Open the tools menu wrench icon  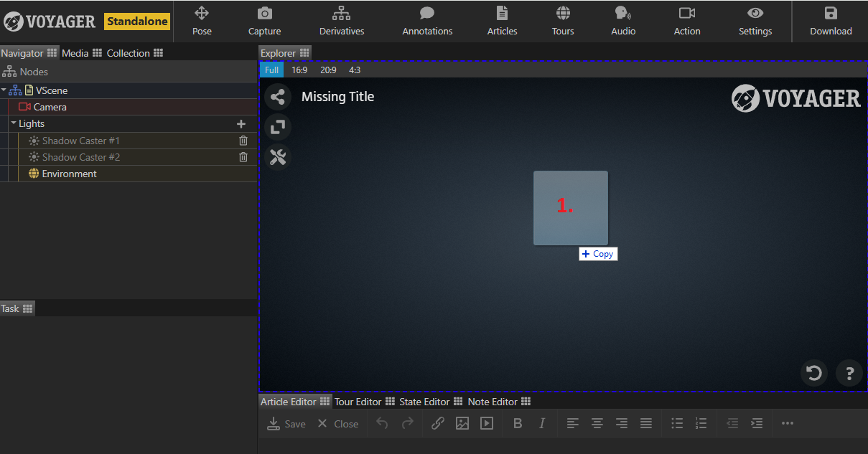[x=278, y=157]
